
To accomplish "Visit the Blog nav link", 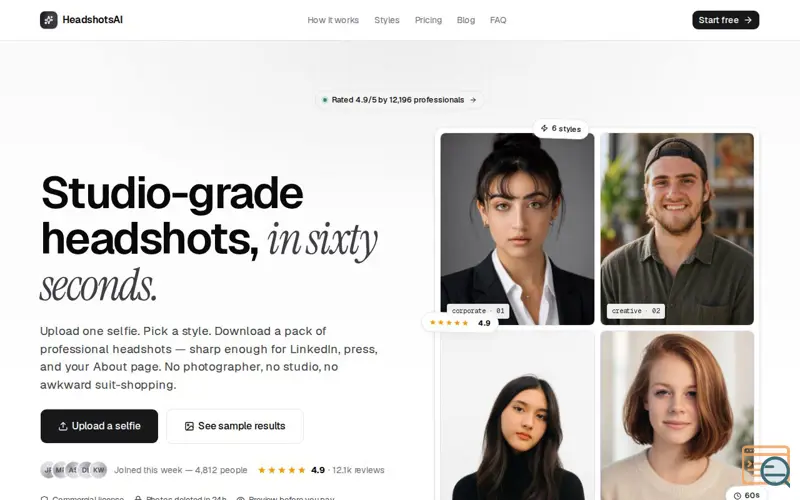I will [x=465, y=20].
